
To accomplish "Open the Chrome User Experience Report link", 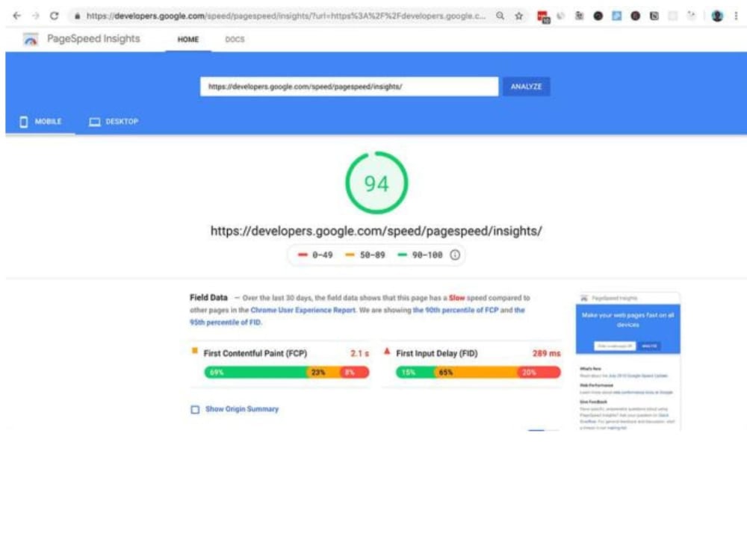I will click(303, 310).
